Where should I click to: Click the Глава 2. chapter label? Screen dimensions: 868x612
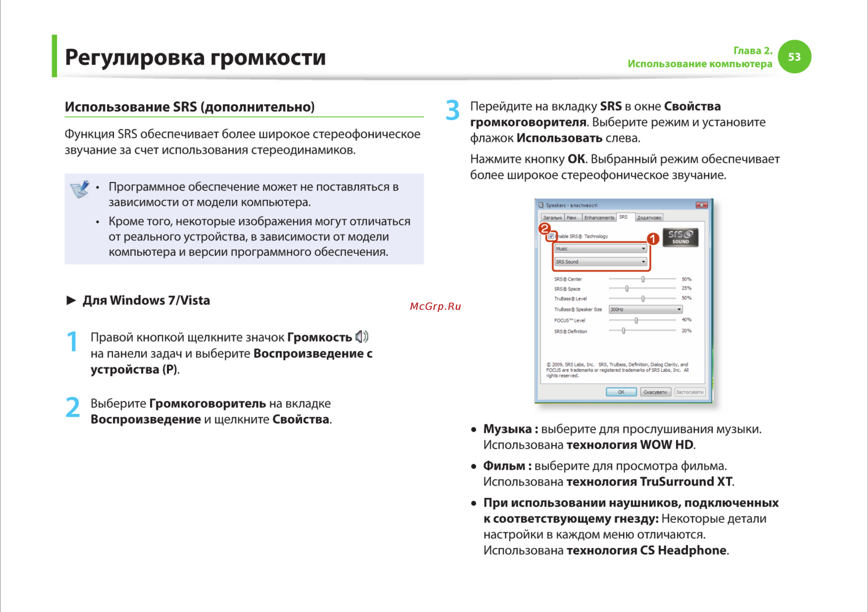coord(753,51)
